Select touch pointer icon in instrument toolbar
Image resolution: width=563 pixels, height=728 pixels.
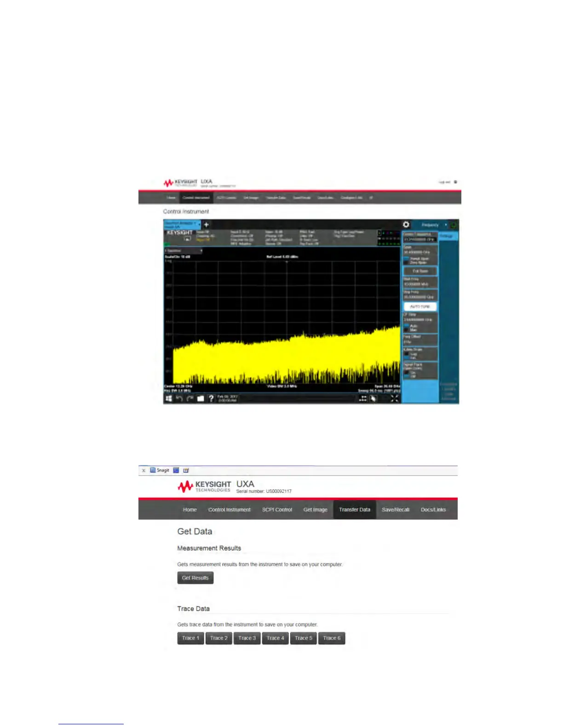(373, 398)
